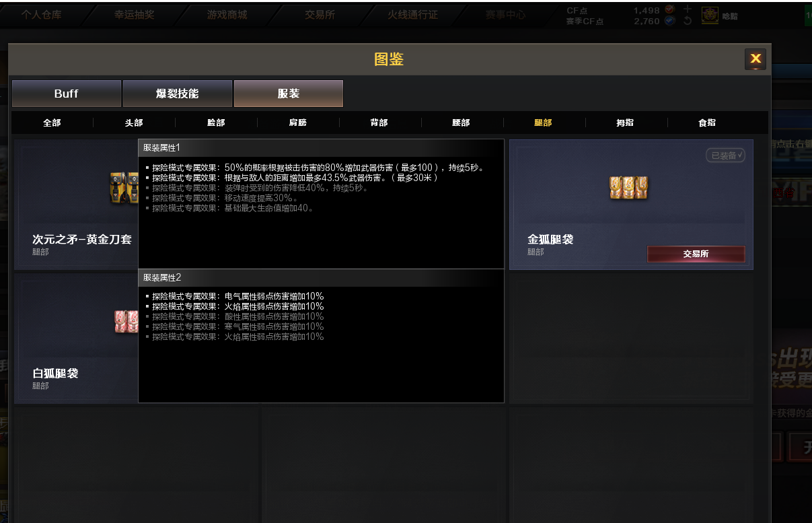Open 赛事中心 in the top navigation
Screen dimensions: 812x523
tap(506, 14)
